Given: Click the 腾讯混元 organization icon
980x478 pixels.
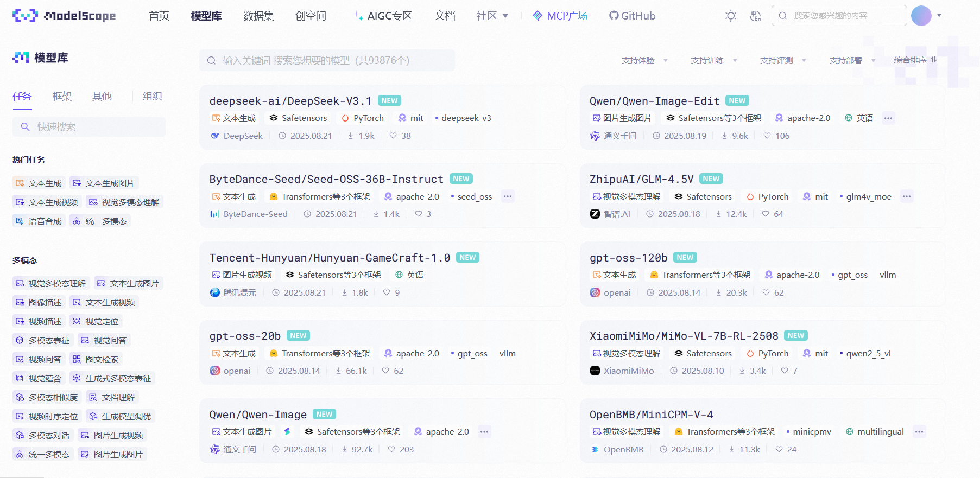Looking at the screenshot, I should coord(215,292).
